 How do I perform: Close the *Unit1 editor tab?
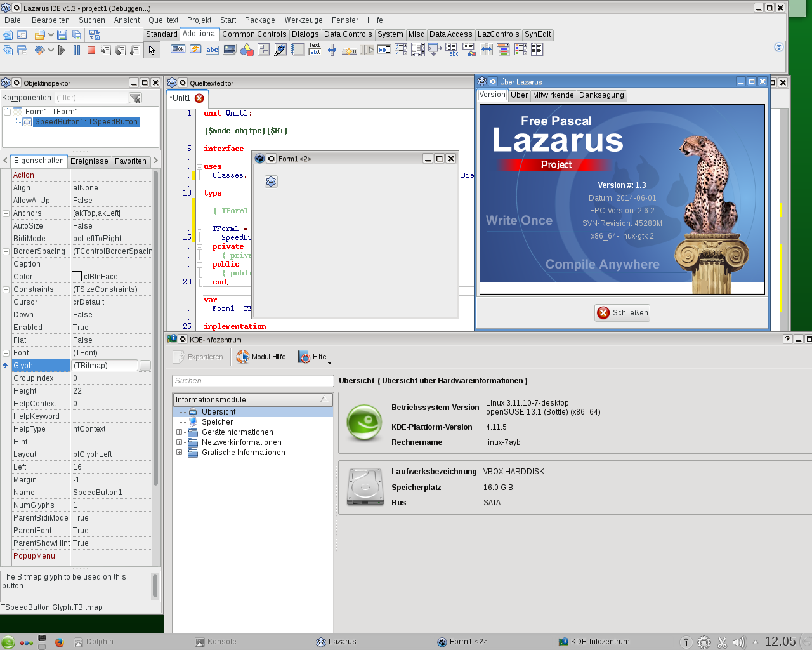(x=199, y=98)
